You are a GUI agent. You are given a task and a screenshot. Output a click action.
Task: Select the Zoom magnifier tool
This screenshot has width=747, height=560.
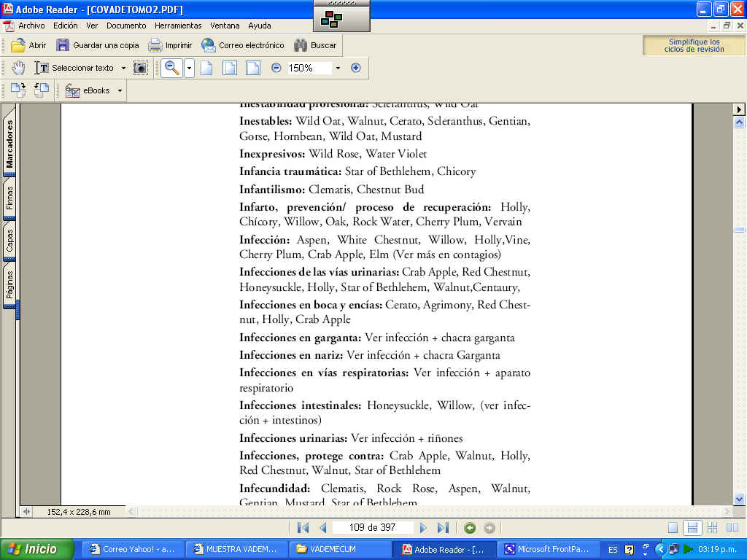(x=172, y=68)
